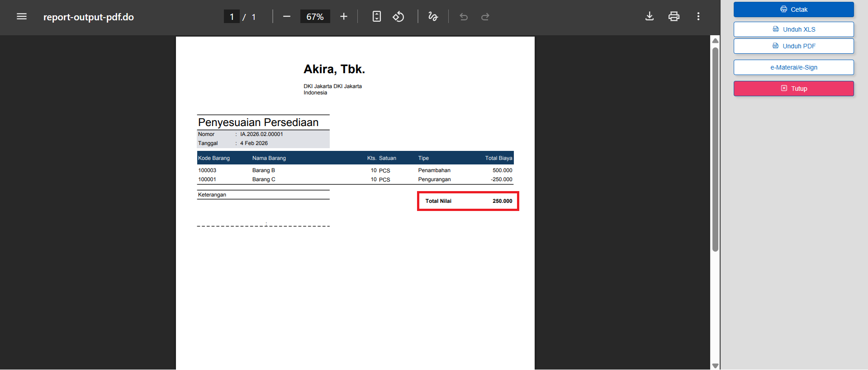
Task: Click the undo arrow icon
Action: click(x=464, y=17)
